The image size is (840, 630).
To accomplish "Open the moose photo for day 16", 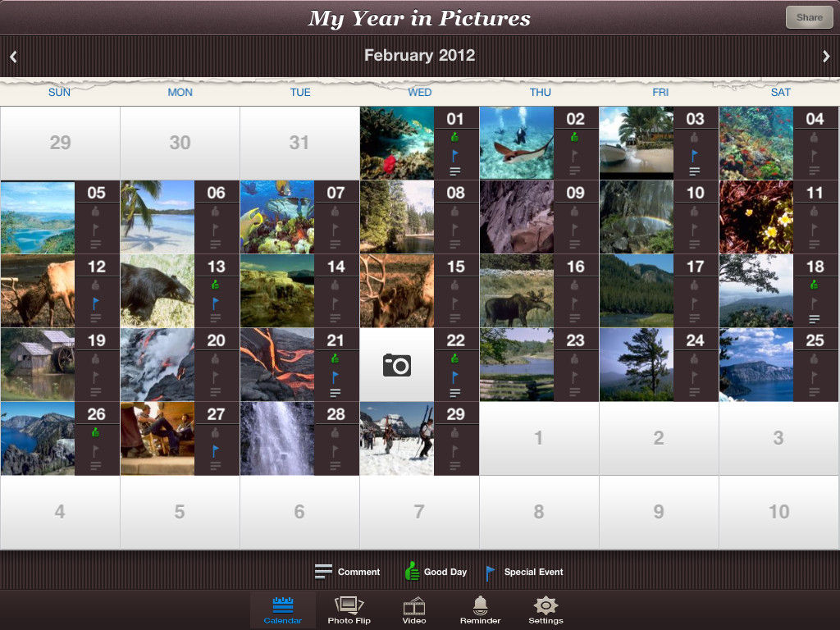I will pos(517,291).
